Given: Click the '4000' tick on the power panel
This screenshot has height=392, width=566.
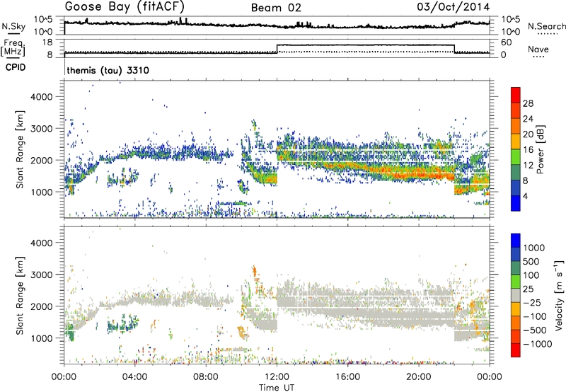Looking at the screenshot, I should click(42, 97).
